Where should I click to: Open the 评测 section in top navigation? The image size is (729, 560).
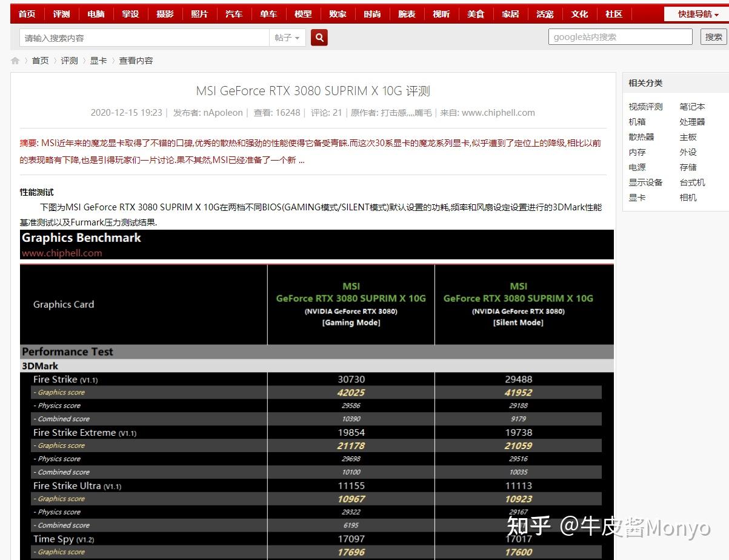click(61, 13)
